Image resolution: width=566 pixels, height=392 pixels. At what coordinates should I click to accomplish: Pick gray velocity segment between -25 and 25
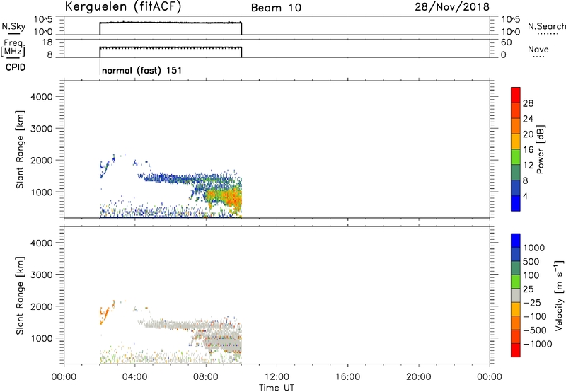(x=516, y=295)
